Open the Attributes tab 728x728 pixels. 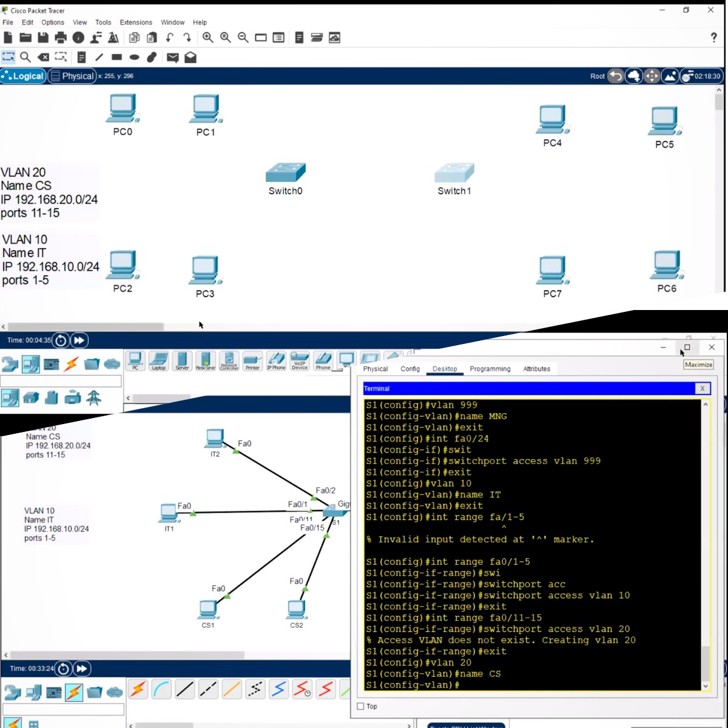tap(537, 369)
